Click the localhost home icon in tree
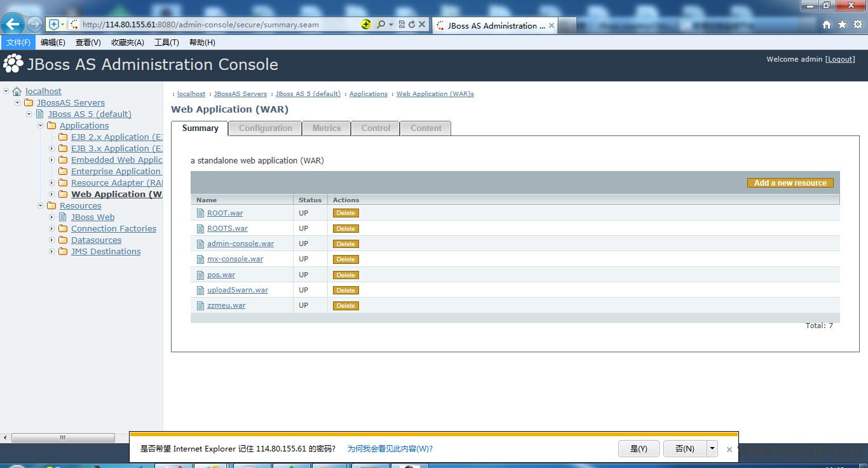This screenshot has height=468, width=868. coord(17,92)
